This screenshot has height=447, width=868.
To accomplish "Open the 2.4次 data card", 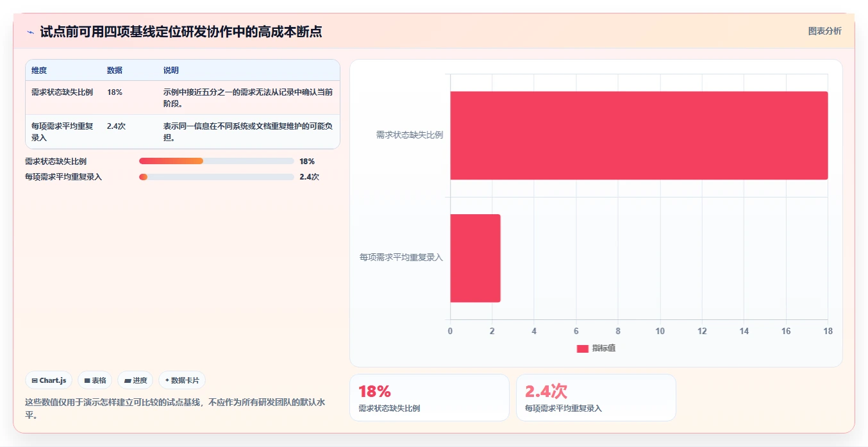I will 596,398.
